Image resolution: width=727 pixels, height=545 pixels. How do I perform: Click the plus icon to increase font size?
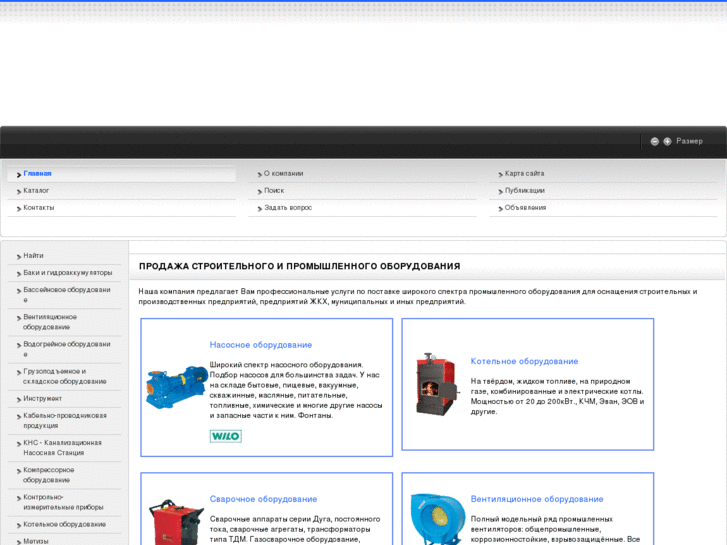pyautogui.click(x=667, y=141)
